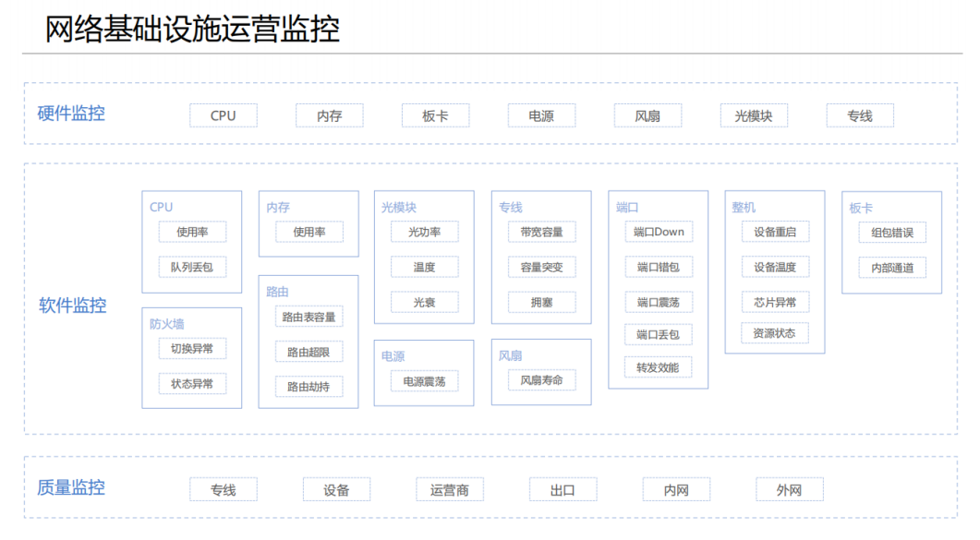Click the 运营商 box

(x=450, y=490)
